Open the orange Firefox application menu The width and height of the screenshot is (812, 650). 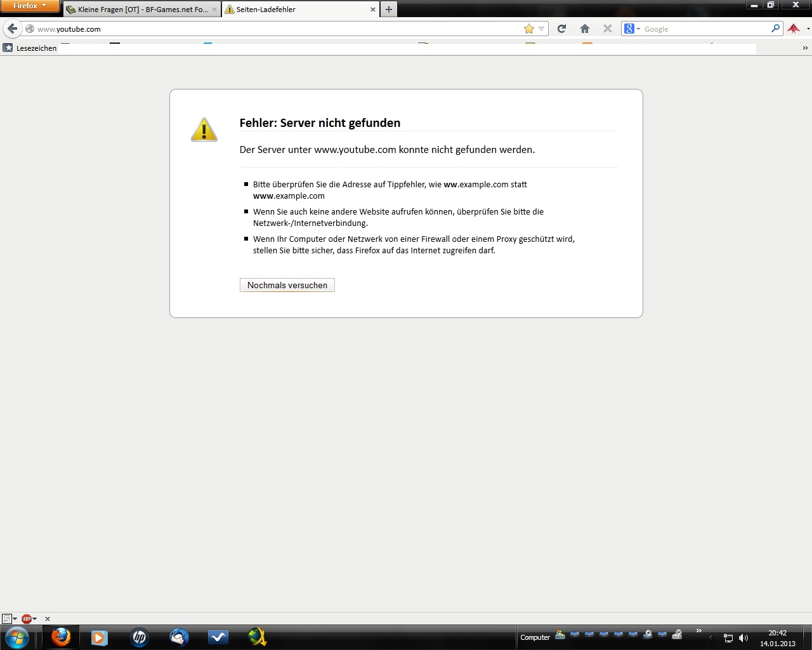30,6
